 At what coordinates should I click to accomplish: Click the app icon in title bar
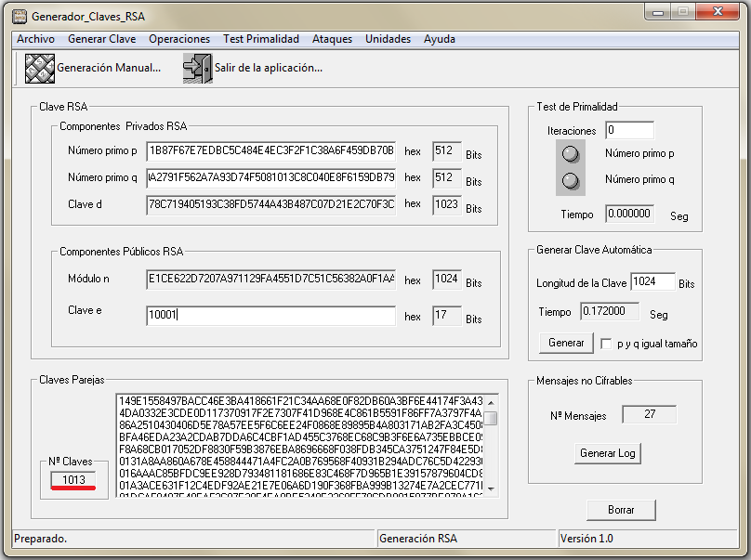(19, 16)
